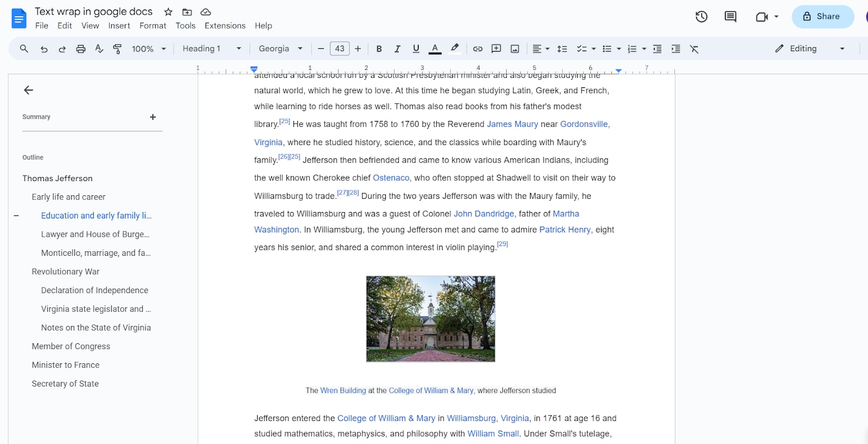Toggle the bulleted list button
Screen dimensions: 868x444
tap(607, 49)
